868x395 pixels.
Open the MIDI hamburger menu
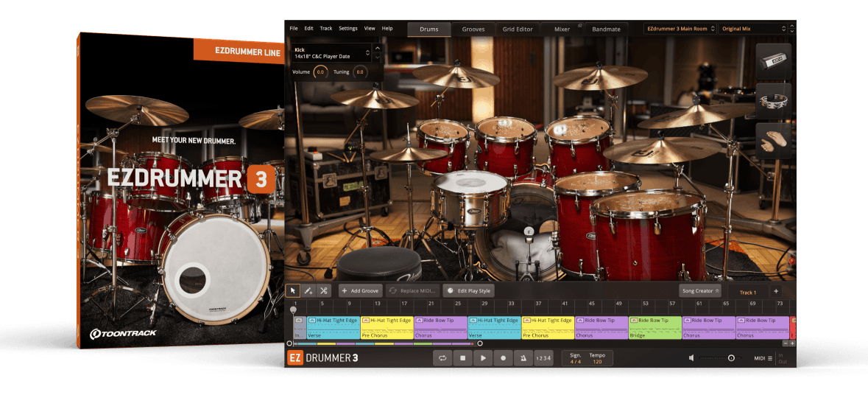(769, 358)
